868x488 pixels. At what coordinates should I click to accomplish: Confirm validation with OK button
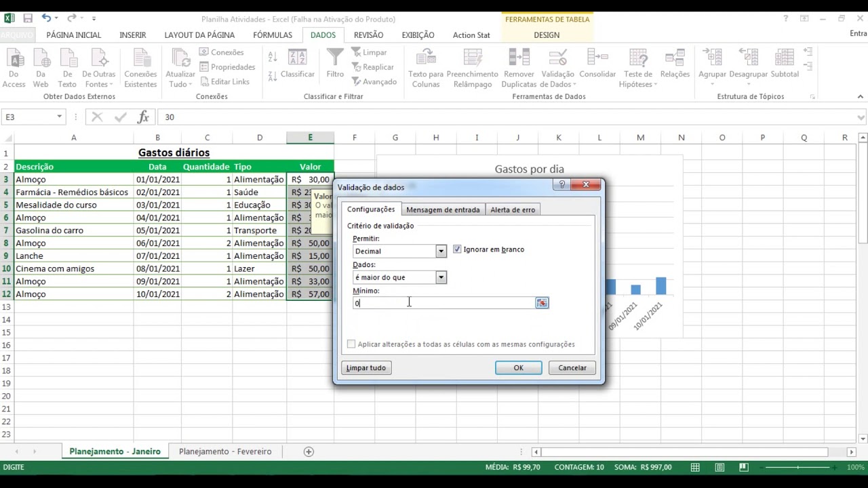pyautogui.click(x=518, y=368)
